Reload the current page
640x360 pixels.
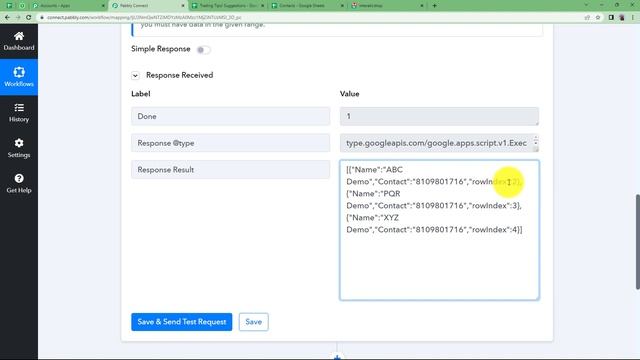click(x=29, y=18)
